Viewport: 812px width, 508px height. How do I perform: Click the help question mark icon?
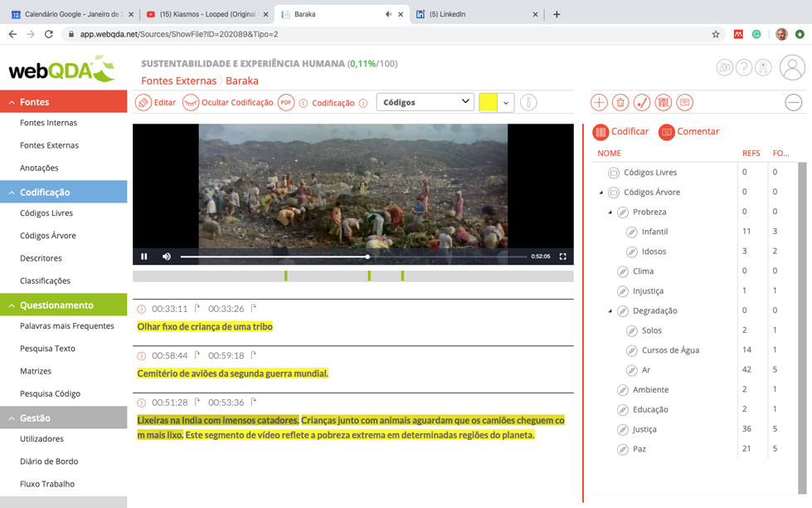744,67
